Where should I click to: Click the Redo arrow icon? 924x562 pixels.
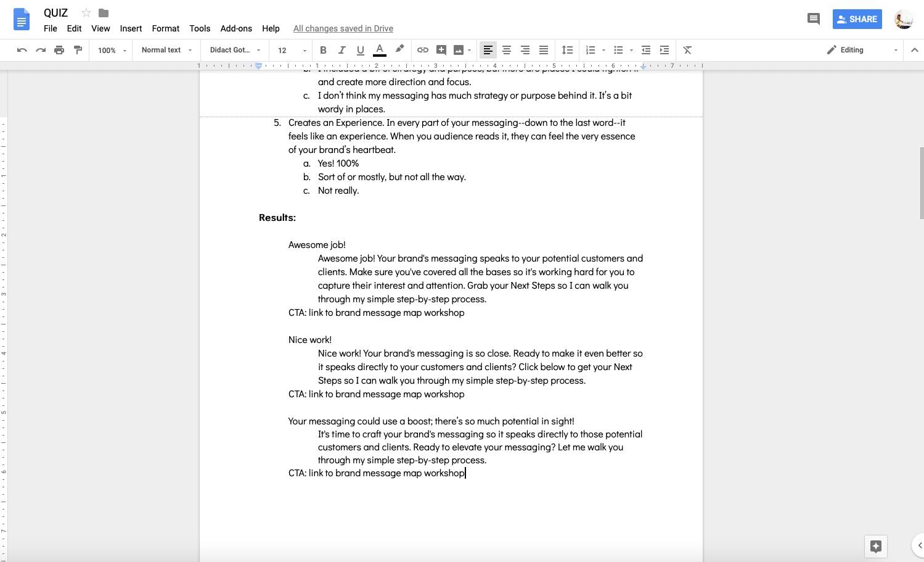(x=41, y=50)
